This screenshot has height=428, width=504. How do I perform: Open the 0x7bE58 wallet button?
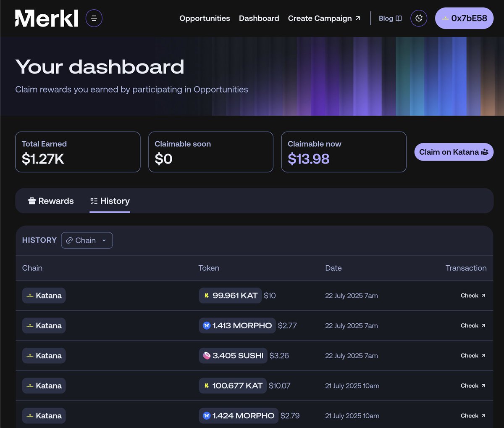pyautogui.click(x=464, y=18)
